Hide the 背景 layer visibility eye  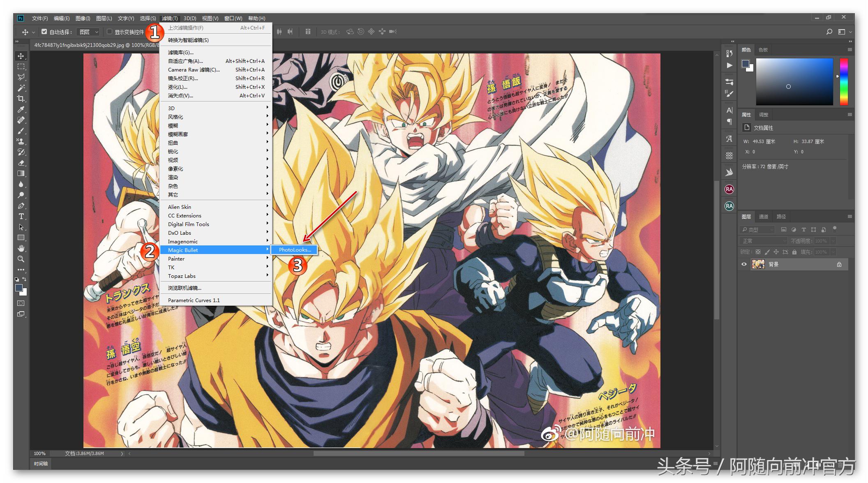tap(744, 264)
